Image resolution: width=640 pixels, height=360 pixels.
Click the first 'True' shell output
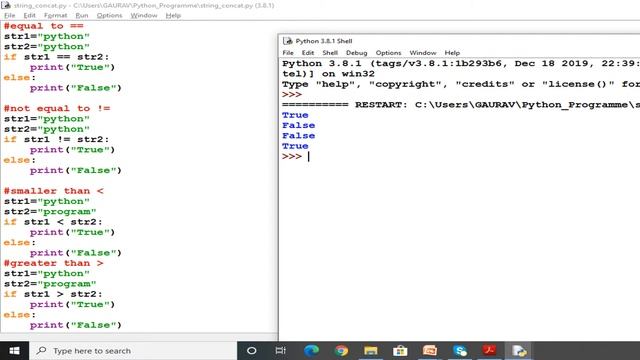tap(295, 115)
